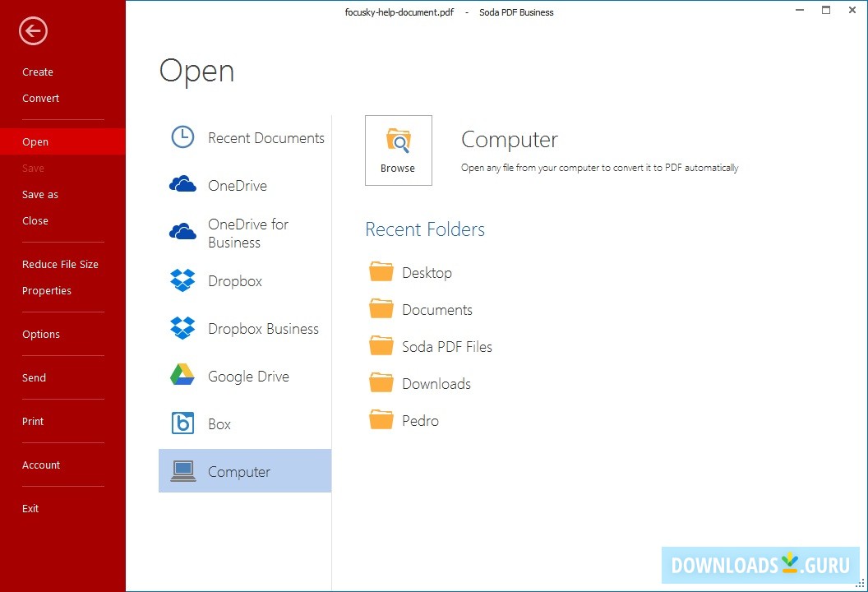Image resolution: width=868 pixels, height=592 pixels.
Task: Click the Dropbox Business logo icon
Action: [182, 328]
